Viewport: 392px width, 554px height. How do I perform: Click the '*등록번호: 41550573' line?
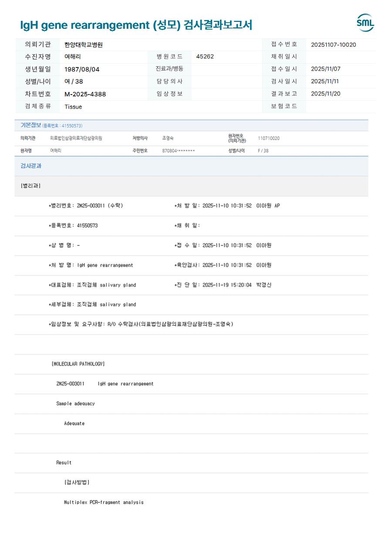click(73, 225)
